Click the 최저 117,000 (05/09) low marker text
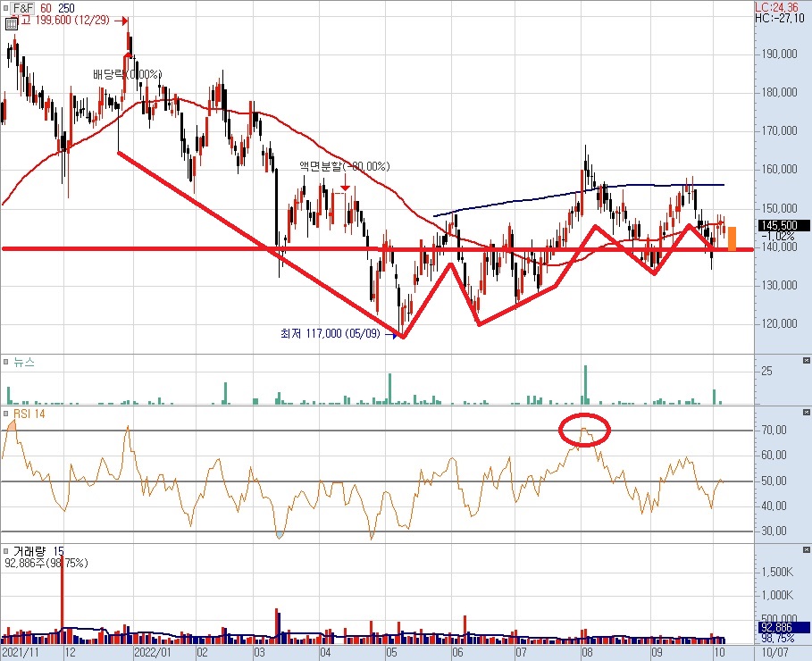This screenshot has height=661, width=812. 330,333
